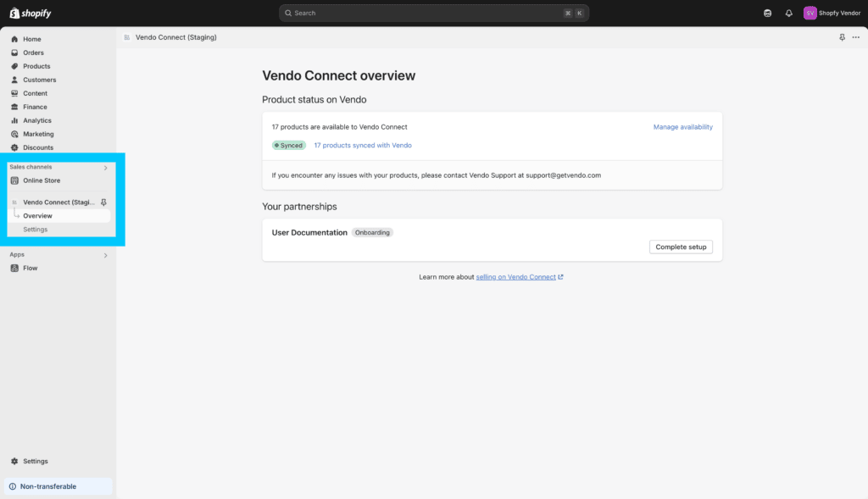Go to Orders in the sidebar
Screen dimensions: 868x499
[33, 53]
